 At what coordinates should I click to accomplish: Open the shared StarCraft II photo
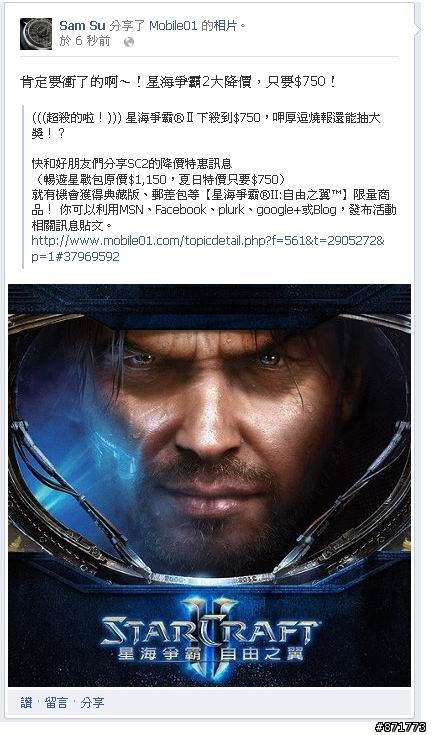209,485
